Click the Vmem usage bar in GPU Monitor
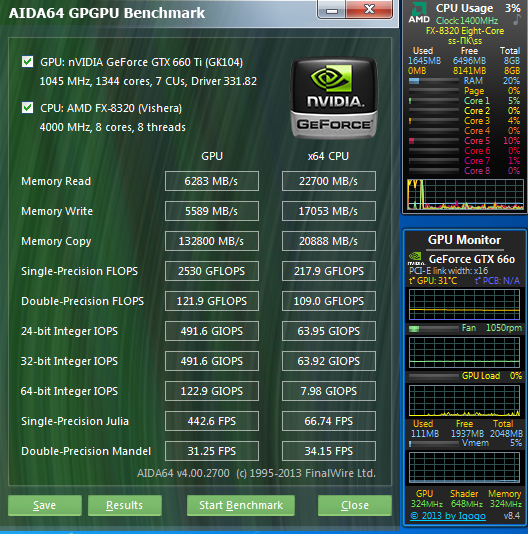This screenshot has height=534, width=528. point(433,444)
